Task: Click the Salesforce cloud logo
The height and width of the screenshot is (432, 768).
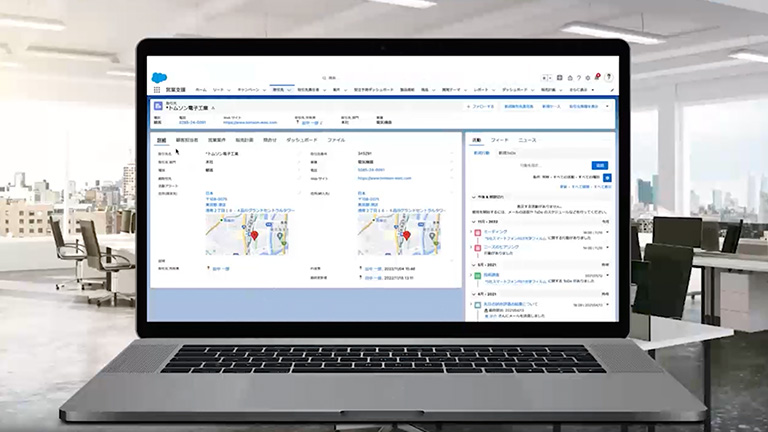Action: [159, 77]
